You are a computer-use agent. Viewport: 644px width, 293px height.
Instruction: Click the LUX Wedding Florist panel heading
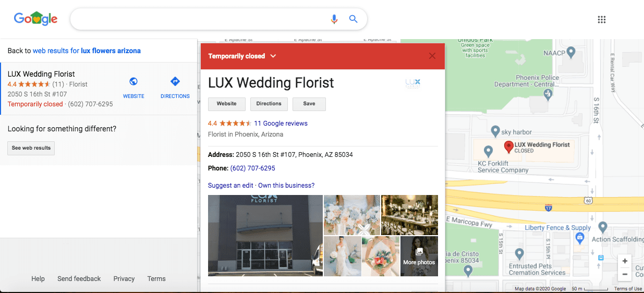[x=271, y=83]
